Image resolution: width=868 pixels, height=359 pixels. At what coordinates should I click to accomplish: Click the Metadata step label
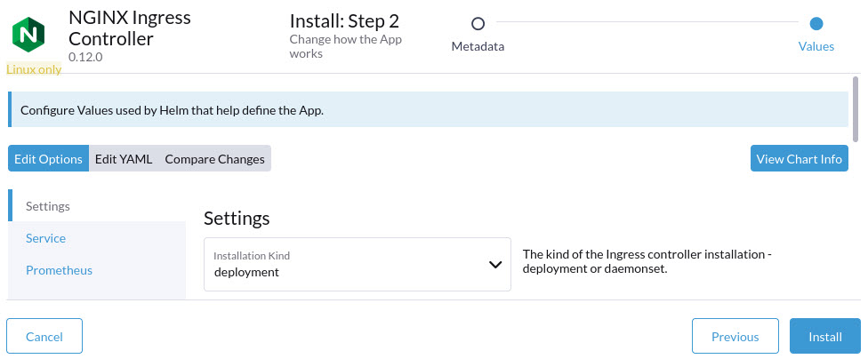pos(478,46)
